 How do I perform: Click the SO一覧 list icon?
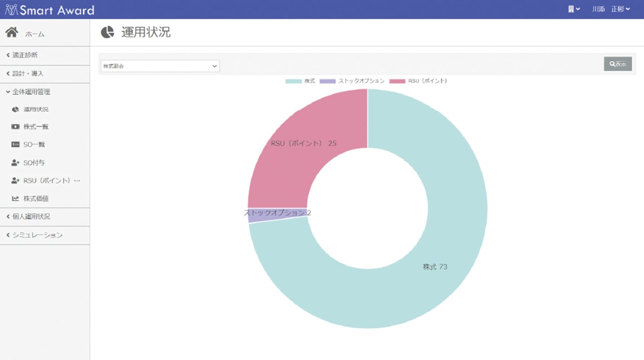tap(15, 144)
